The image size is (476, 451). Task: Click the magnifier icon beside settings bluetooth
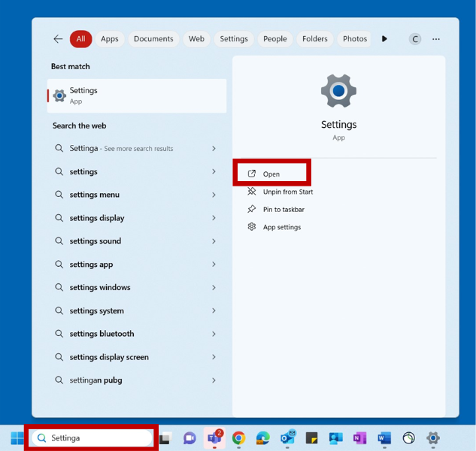pos(59,334)
